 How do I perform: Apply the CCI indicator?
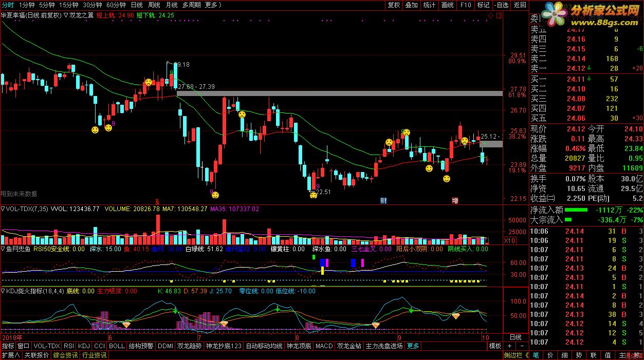[x=100, y=346]
